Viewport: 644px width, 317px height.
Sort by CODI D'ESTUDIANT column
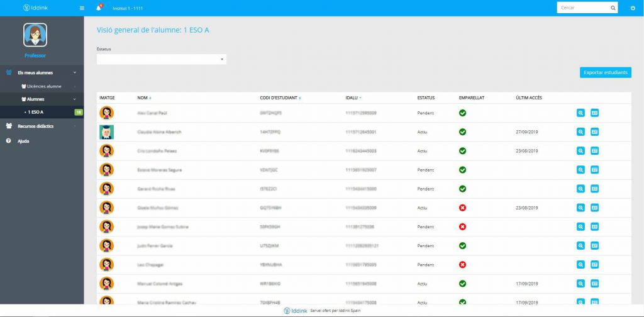pos(280,98)
